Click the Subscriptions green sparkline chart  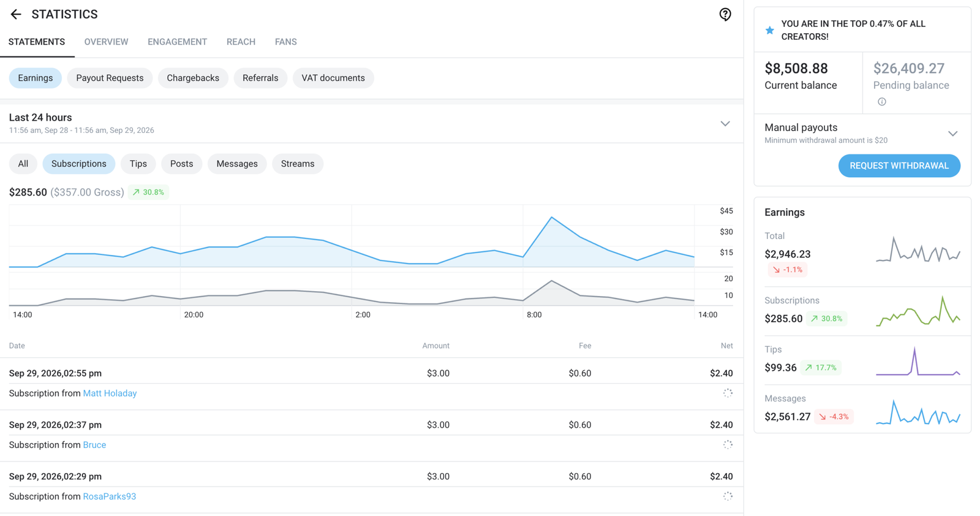point(918,311)
